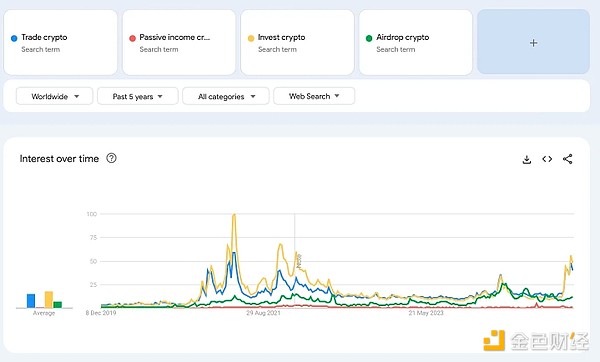600x362 pixels.
Task: Expand the Worldwide region dropdown
Action: 54,96
